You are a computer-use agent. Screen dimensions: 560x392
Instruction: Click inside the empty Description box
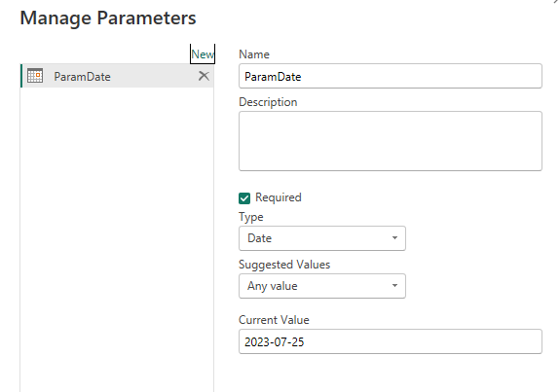pos(391,141)
